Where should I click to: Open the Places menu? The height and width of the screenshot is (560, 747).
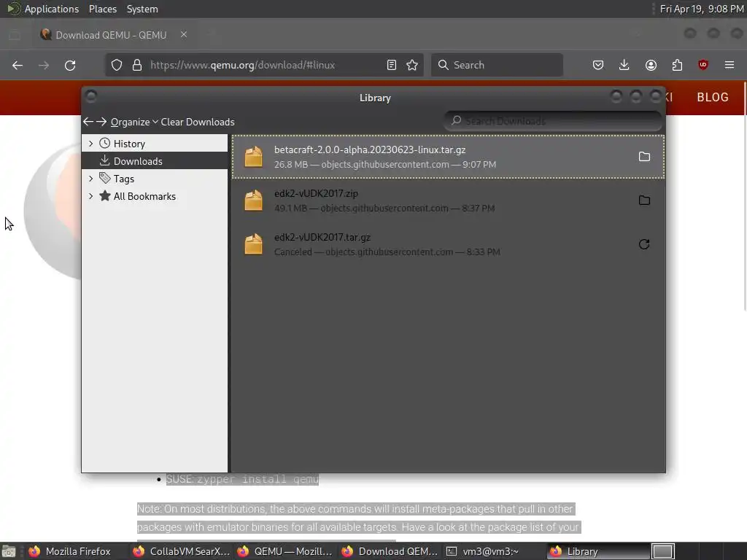[x=103, y=9]
